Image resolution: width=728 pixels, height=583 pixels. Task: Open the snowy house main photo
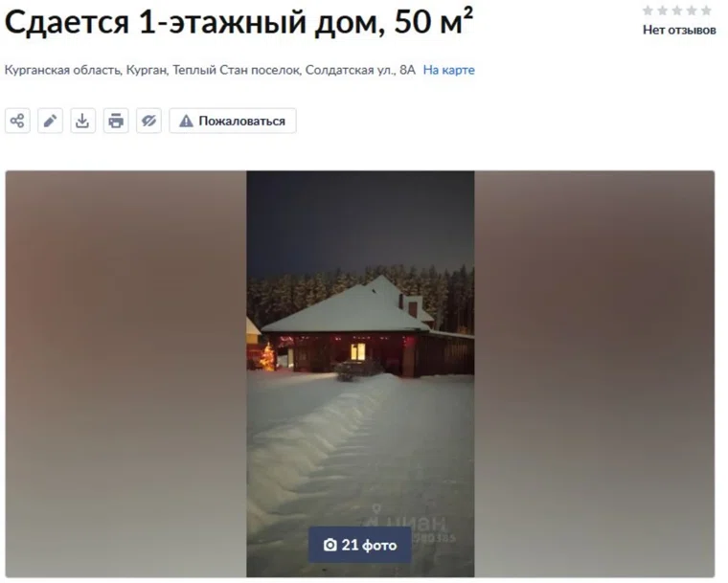[360, 373]
